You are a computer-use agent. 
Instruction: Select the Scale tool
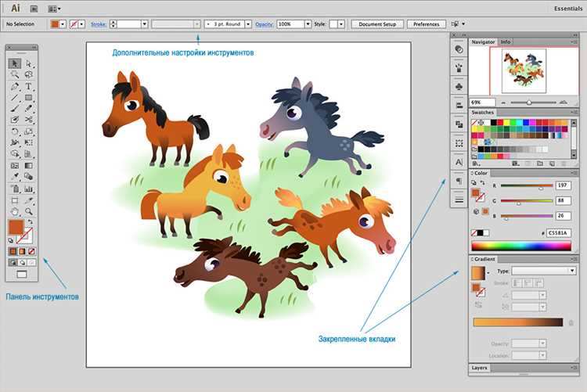pyautogui.click(x=28, y=131)
